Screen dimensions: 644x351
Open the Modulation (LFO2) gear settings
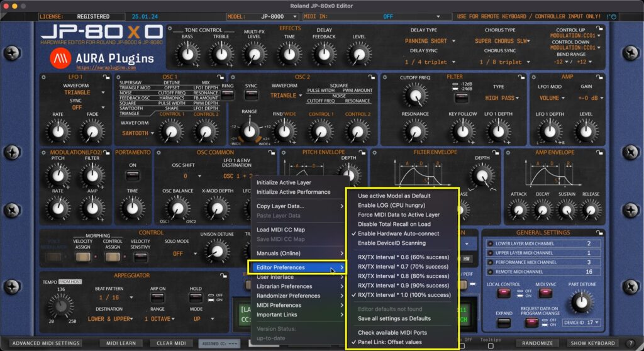coord(43,152)
